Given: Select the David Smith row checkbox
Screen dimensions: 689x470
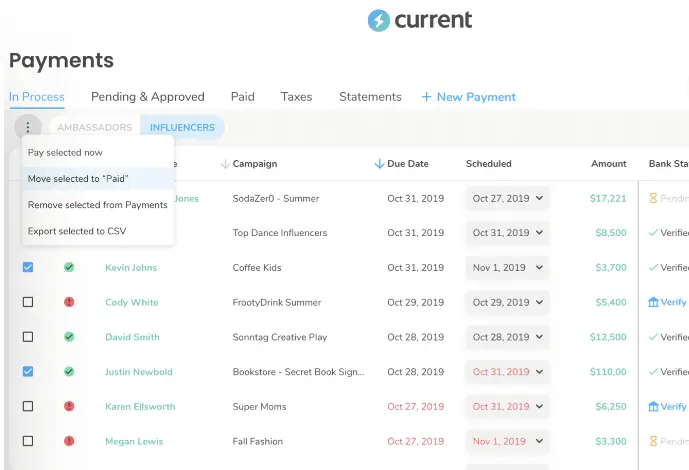Looking at the screenshot, I should coord(28,337).
